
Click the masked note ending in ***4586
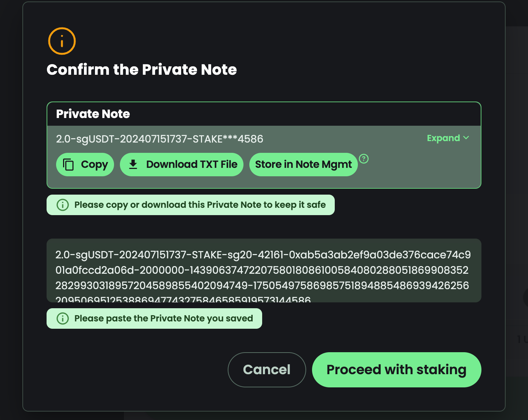[x=159, y=139]
